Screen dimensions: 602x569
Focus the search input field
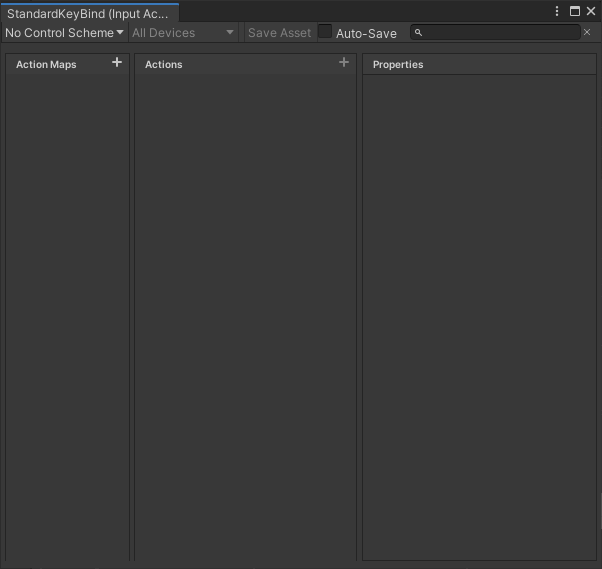tap(495, 32)
